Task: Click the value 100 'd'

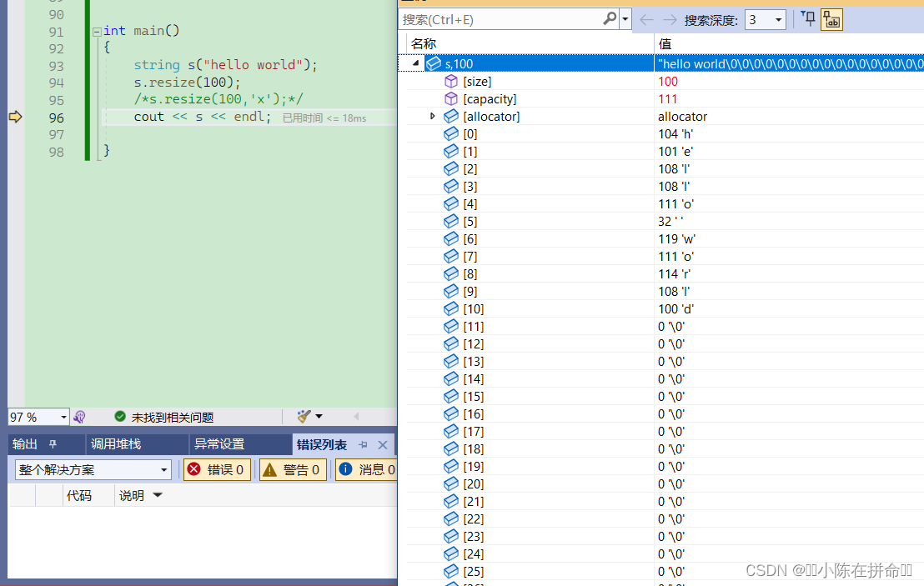Action: [x=676, y=308]
